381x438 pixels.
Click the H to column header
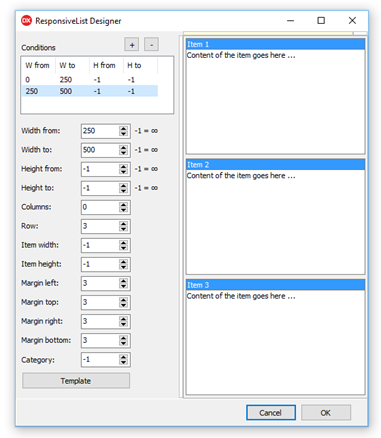[x=141, y=65]
